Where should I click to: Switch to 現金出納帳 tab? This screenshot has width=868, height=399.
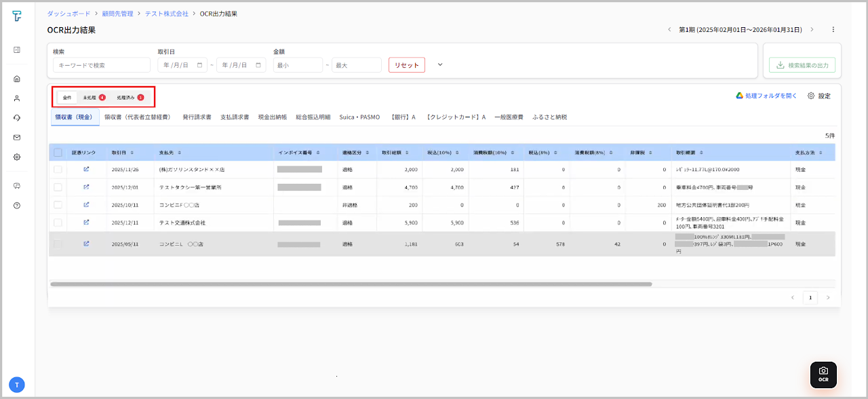(x=272, y=117)
